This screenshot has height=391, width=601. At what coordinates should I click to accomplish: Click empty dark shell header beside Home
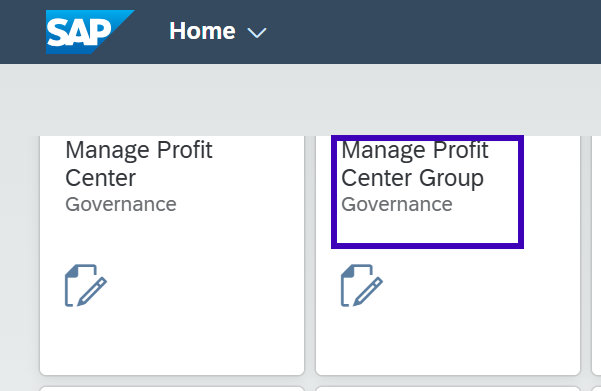(433, 32)
